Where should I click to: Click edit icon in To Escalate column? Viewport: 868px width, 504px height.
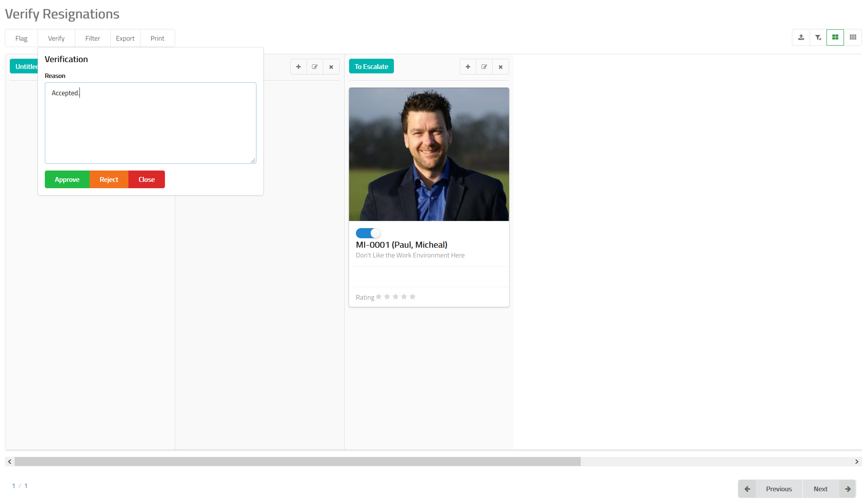484,67
